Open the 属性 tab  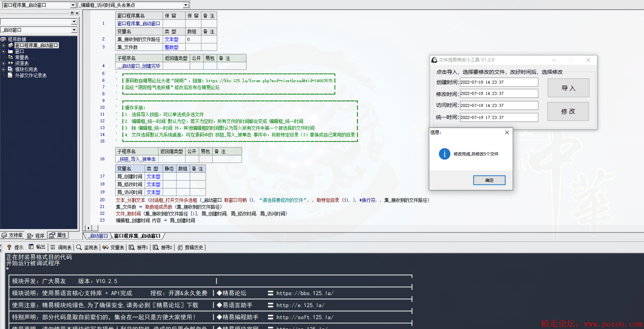58,235
